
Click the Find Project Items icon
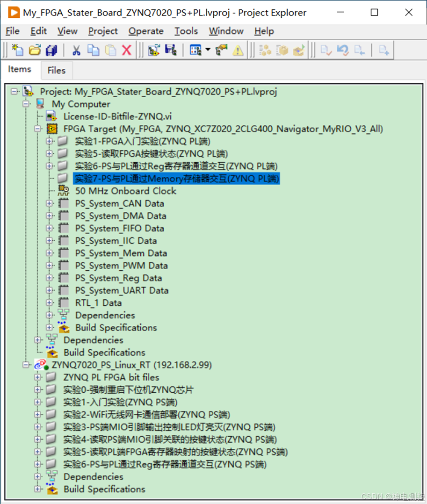(154, 50)
